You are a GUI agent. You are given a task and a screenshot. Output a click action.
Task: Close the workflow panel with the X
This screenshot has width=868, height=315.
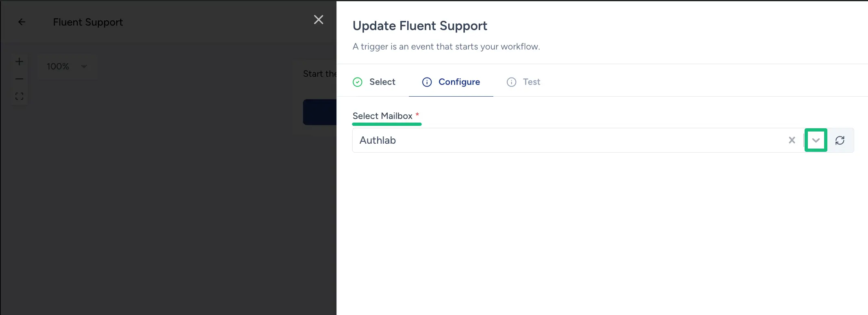(319, 19)
